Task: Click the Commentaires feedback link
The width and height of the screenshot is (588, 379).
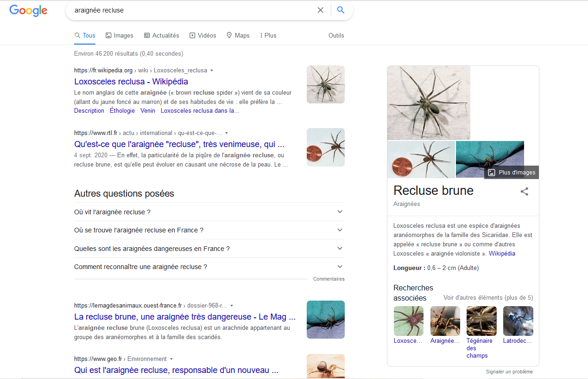Action: pos(329,279)
